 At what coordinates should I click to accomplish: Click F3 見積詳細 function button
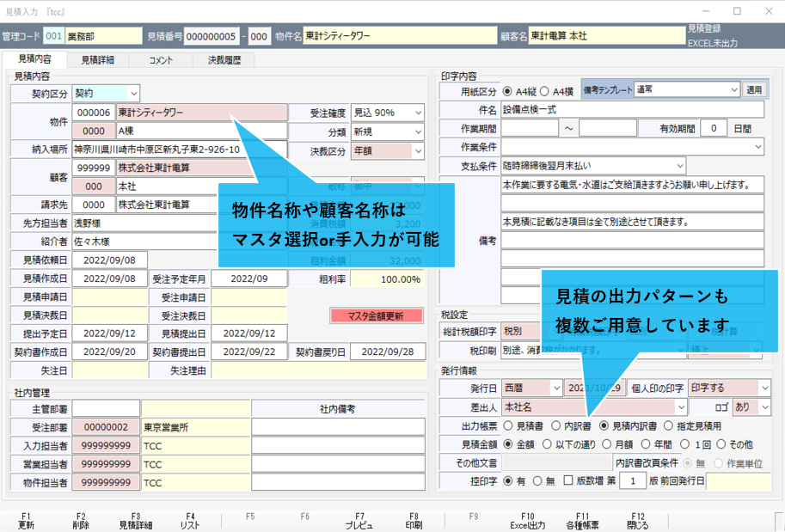pyautogui.click(x=136, y=521)
